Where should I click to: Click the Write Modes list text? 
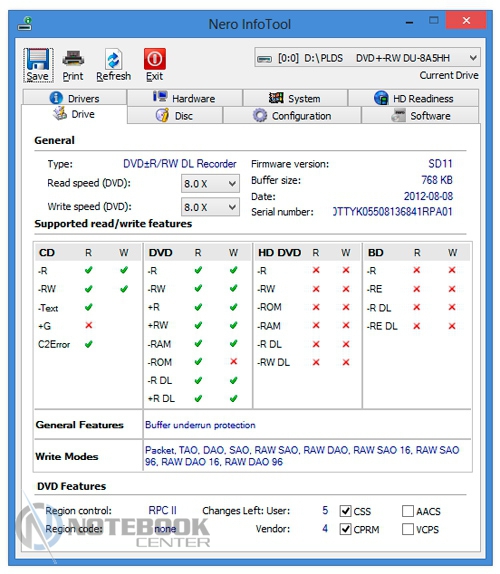[302, 456]
